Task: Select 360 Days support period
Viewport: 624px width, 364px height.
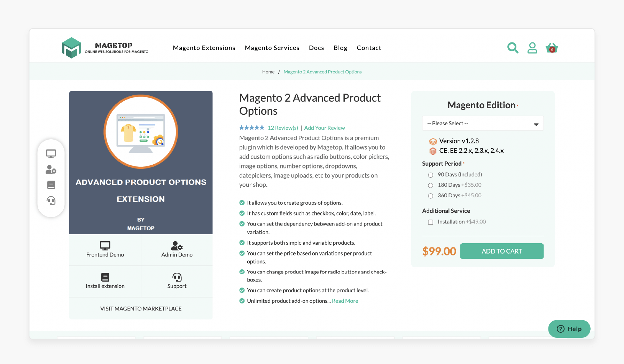Action: tap(430, 196)
